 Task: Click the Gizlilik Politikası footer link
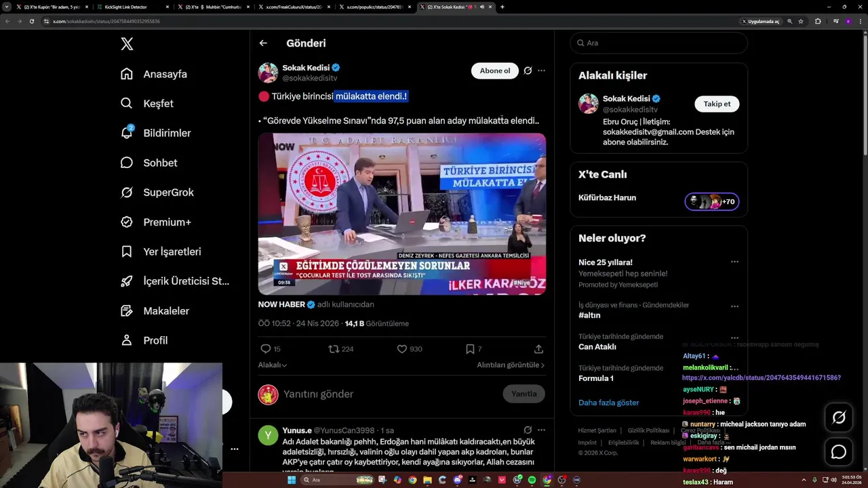[648, 430]
